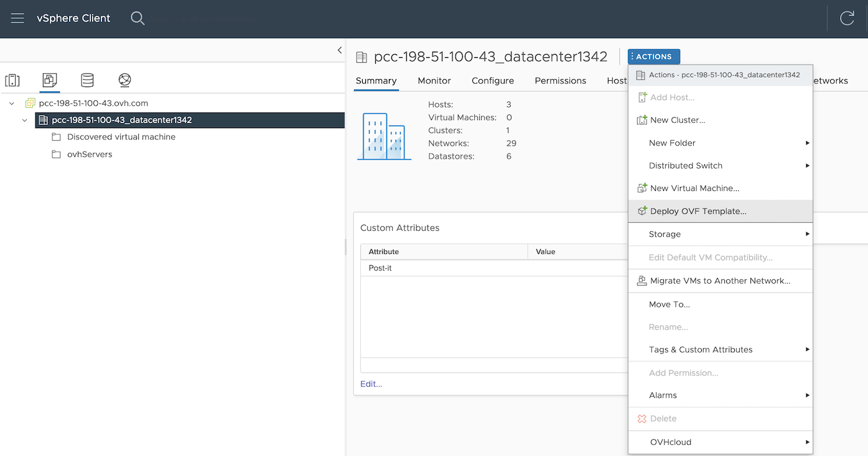The width and height of the screenshot is (868, 456).
Task: Click the search magnifier icon
Action: pos(138,19)
